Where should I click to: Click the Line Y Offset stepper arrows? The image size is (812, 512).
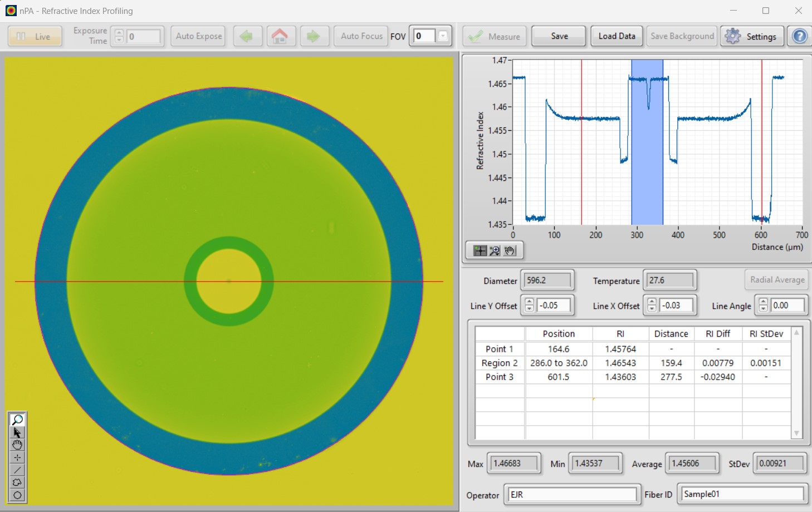pos(530,305)
